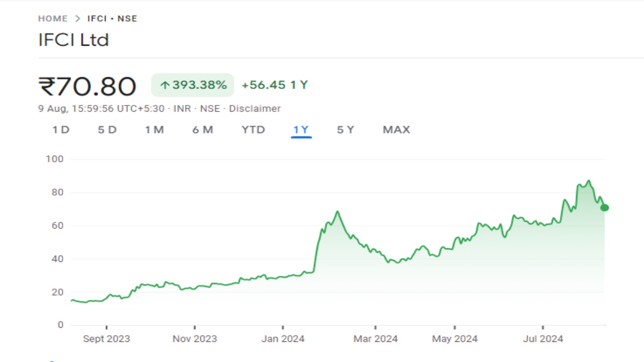The image size is (644, 362).
Task: Click the 100 y-axis label
Action: pyautogui.click(x=54, y=159)
